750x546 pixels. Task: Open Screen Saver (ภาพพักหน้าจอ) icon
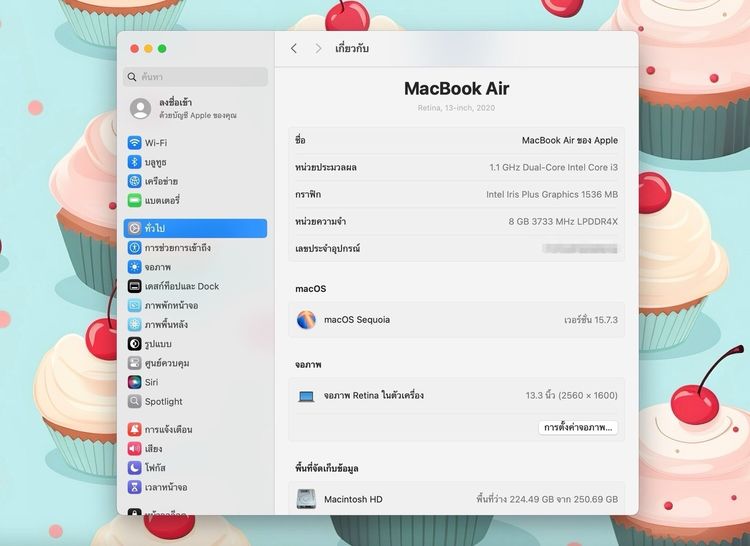134,305
